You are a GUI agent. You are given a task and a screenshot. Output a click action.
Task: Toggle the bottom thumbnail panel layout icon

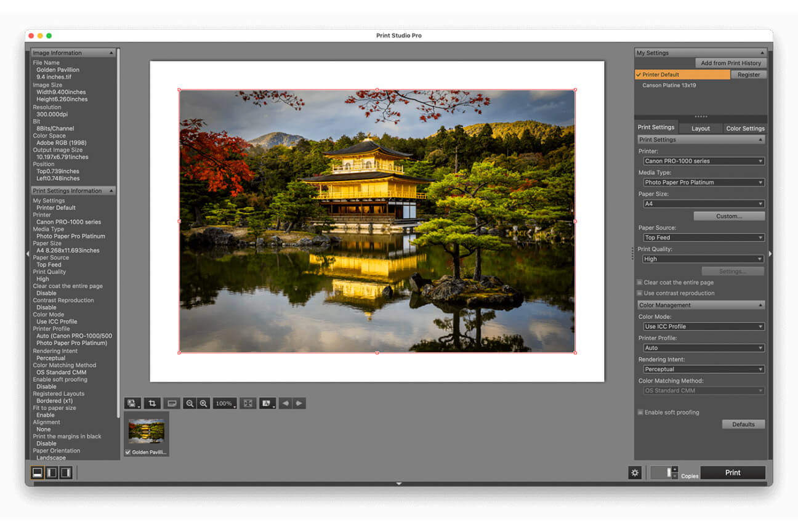37,472
